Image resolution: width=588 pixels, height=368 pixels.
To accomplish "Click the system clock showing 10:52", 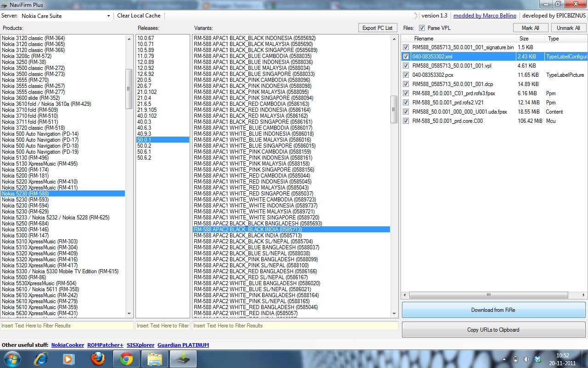I will (563, 359).
